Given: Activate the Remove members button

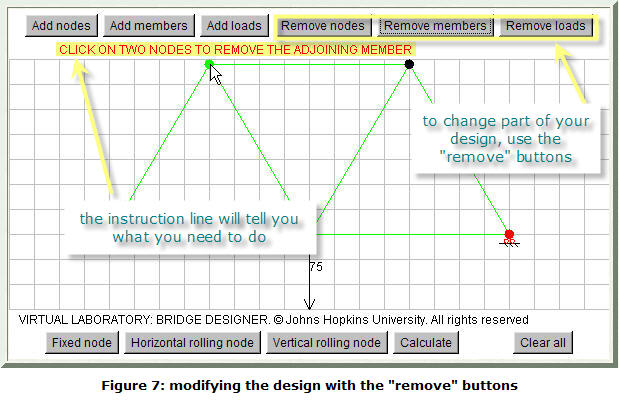Looking at the screenshot, I should click(x=435, y=26).
